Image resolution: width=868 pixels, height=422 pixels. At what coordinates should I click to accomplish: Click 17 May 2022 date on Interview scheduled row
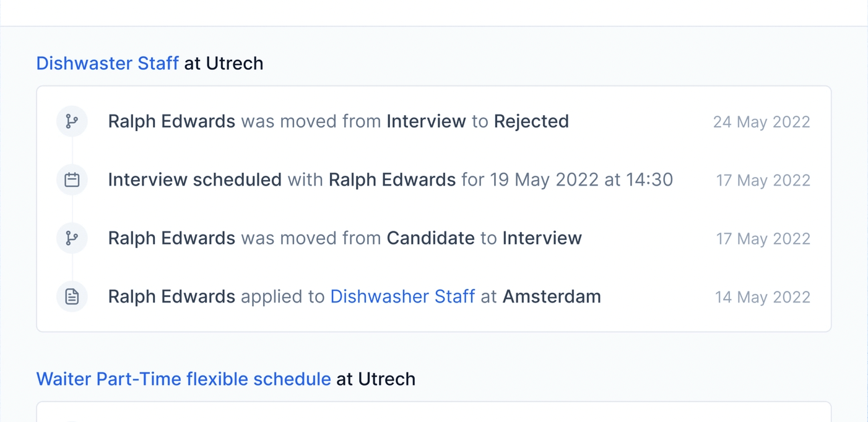tap(763, 181)
